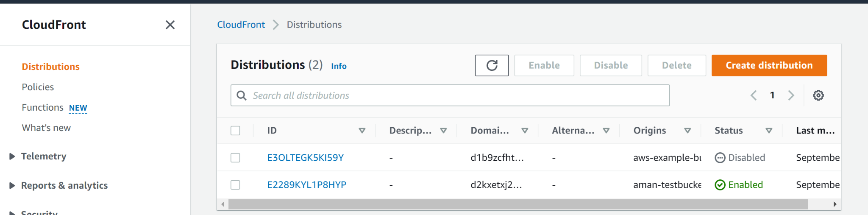The width and height of the screenshot is (868, 215).
Task: Select checkbox for distribution E2289KYL1P8HYP
Action: [235, 185]
